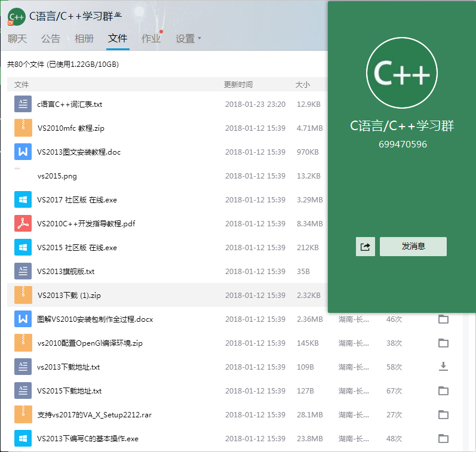This screenshot has width=476, height=452.
Task: Click the 发消息 button
Action: pos(413,247)
